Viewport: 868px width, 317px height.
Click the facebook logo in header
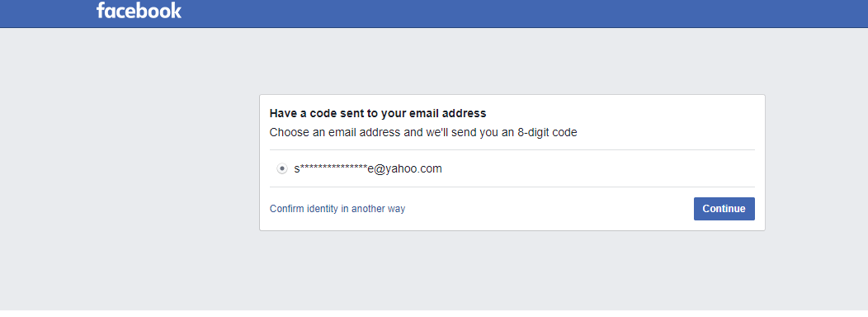pos(139,11)
